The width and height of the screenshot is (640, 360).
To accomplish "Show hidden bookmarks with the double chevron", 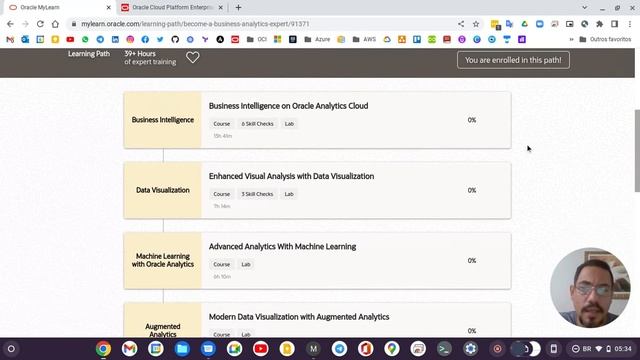I will coord(571,40).
